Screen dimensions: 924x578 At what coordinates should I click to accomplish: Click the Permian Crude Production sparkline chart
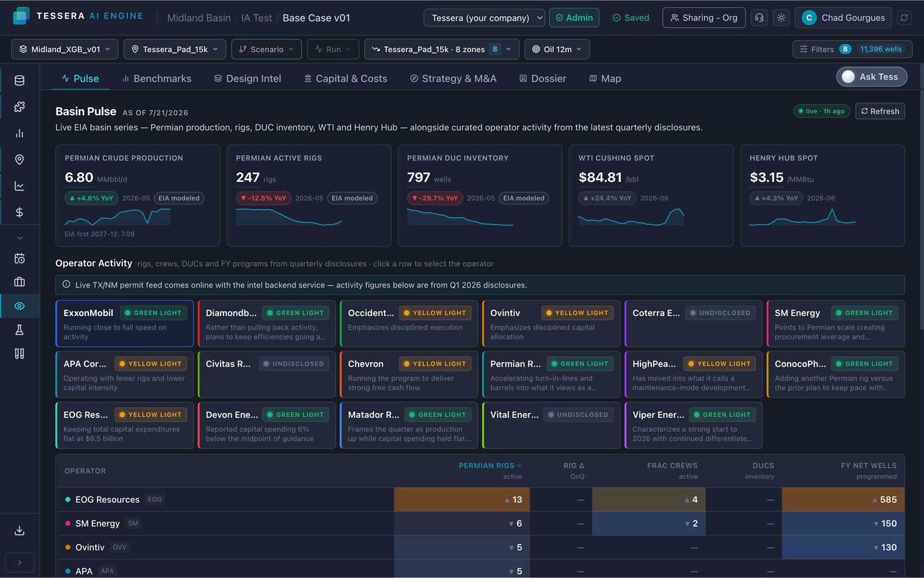coord(117,216)
